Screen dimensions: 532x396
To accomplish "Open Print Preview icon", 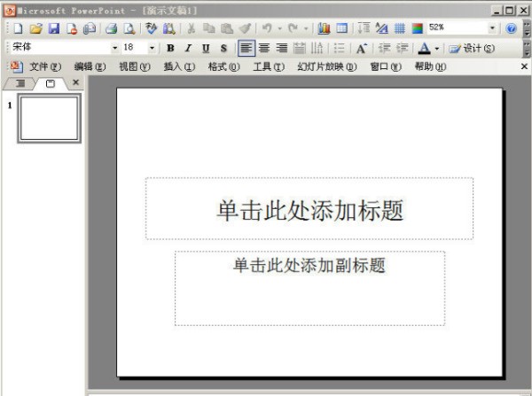I will 129,28.
